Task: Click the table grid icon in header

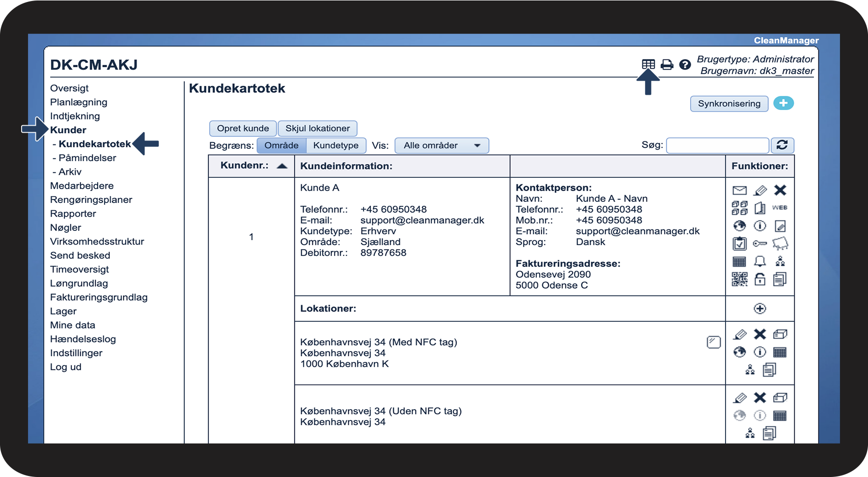Action: click(x=648, y=64)
